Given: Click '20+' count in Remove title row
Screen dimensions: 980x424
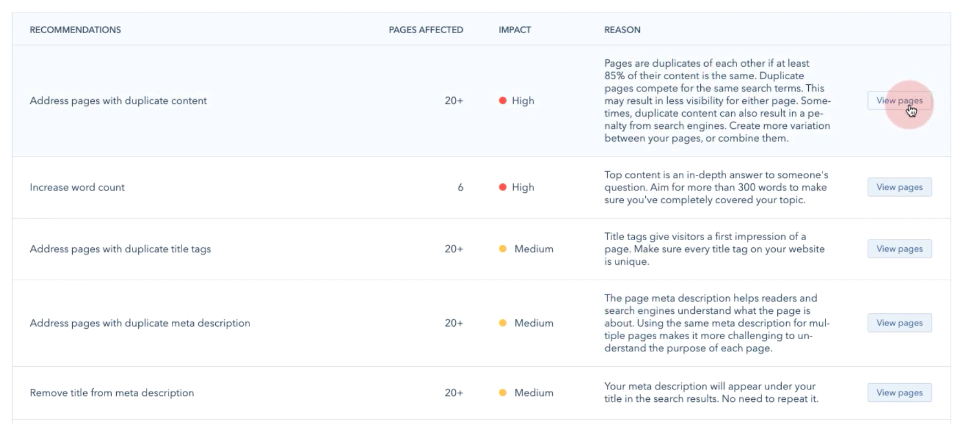Looking at the screenshot, I should (454, 393).
